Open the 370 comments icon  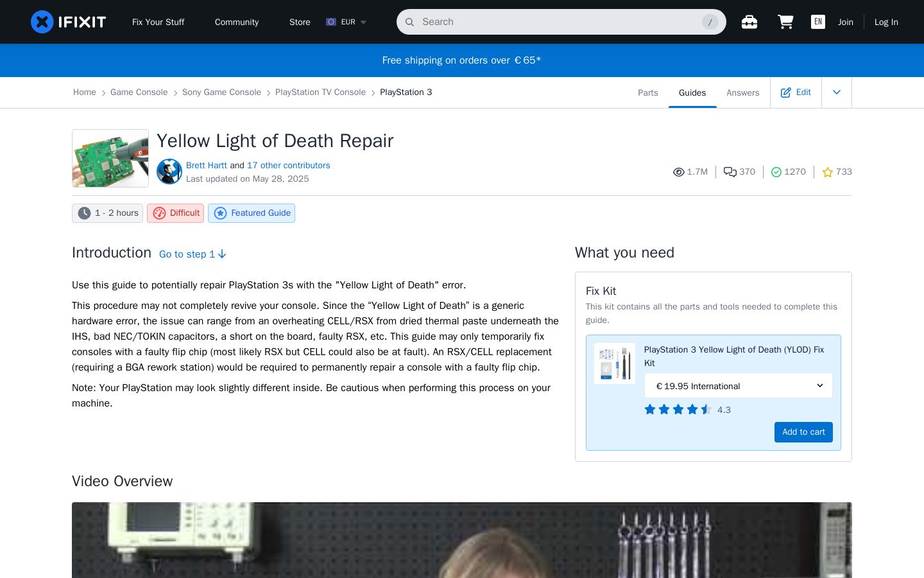[730, 172]
